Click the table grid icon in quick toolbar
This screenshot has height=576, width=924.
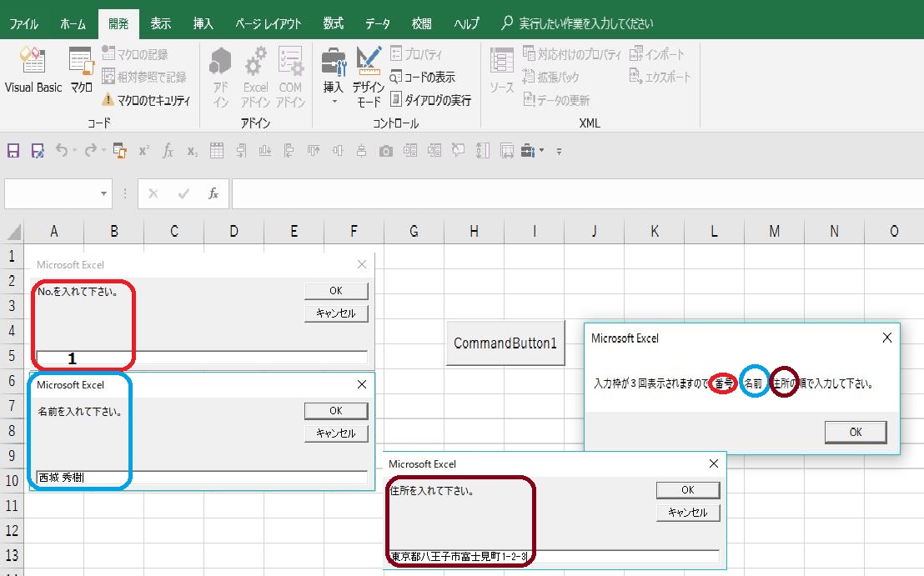(x=217, y=151)
